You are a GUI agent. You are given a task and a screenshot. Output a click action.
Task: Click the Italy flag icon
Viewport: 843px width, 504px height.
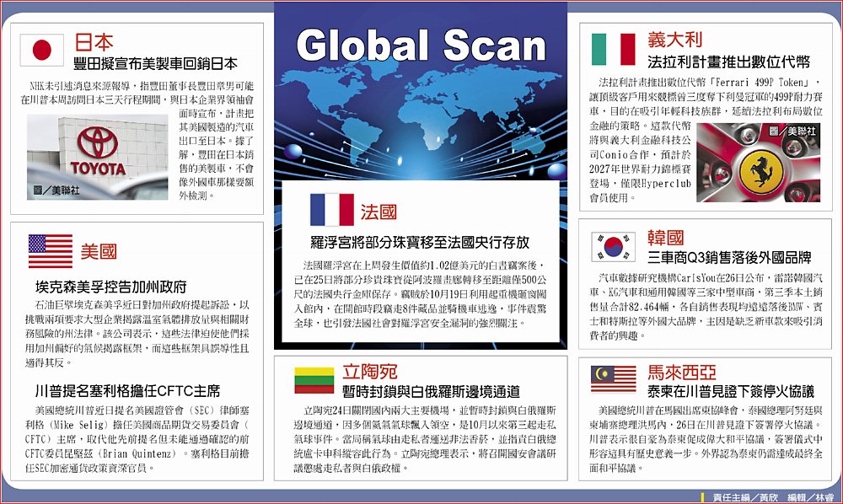tap(612, 50)
